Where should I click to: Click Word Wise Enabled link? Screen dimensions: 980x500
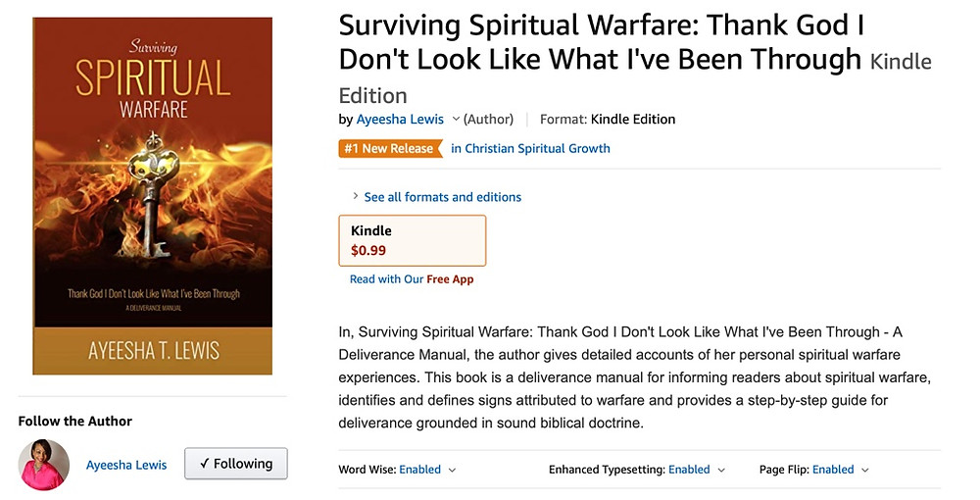click(x=420, y=470)
